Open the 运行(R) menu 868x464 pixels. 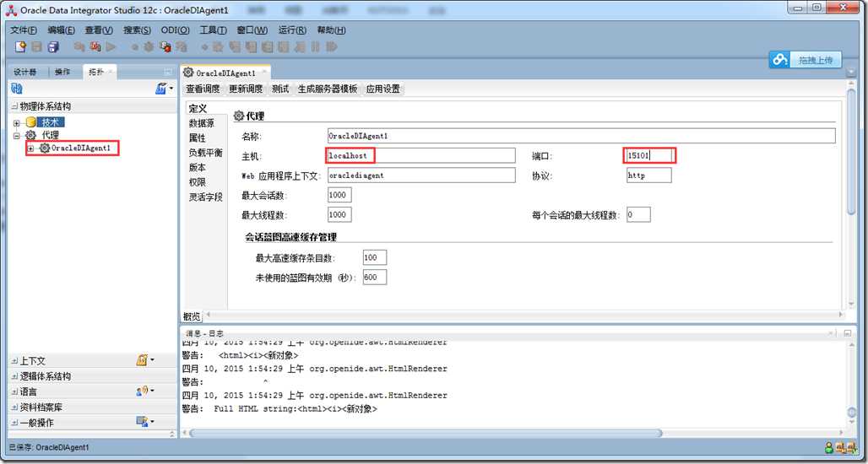[292, 30]
